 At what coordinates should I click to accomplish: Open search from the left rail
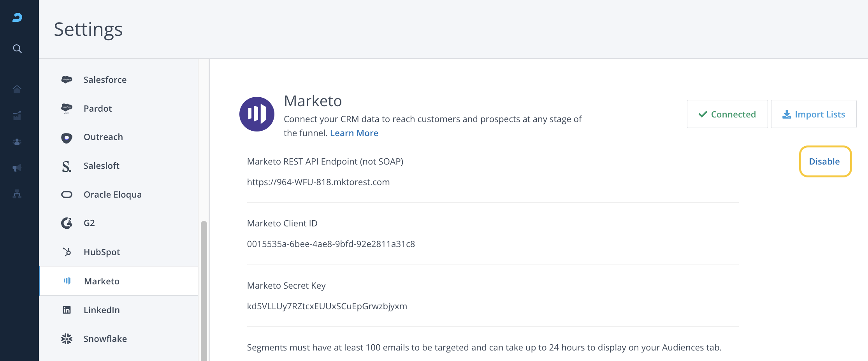coord(17,49)
